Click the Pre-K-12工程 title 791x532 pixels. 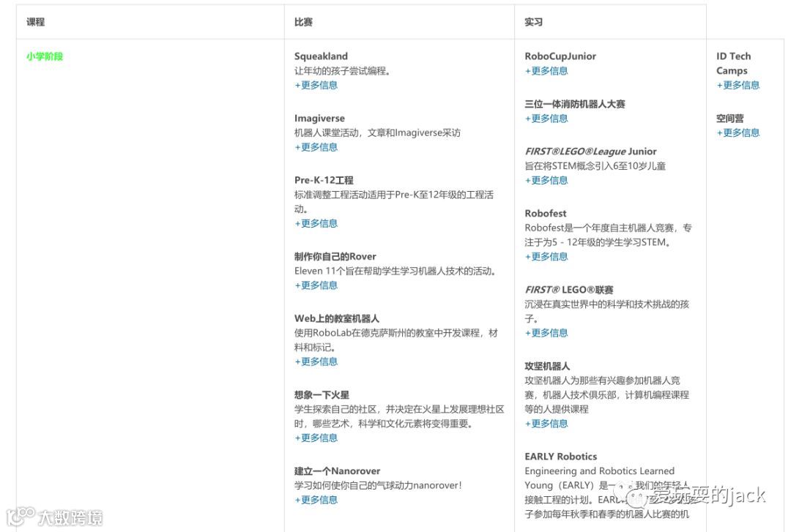point(324,181)
